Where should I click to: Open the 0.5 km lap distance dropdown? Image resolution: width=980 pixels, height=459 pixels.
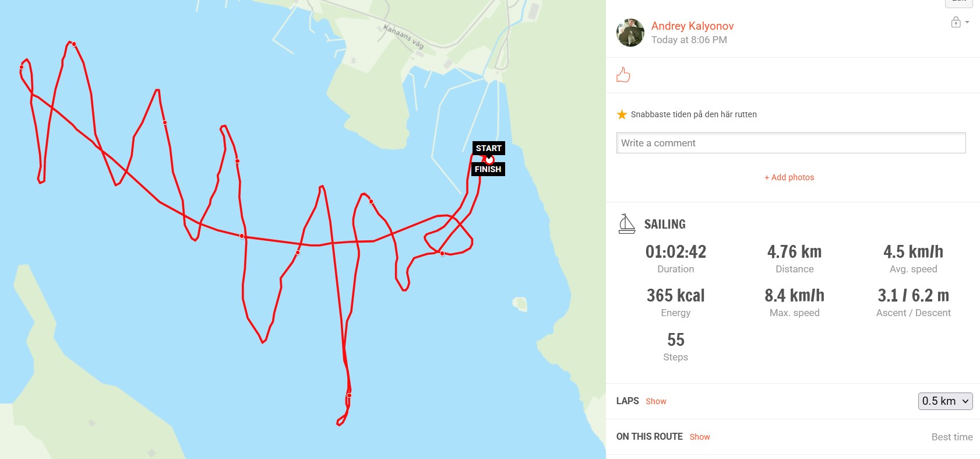pyautogui.click(x=945, y=401)
